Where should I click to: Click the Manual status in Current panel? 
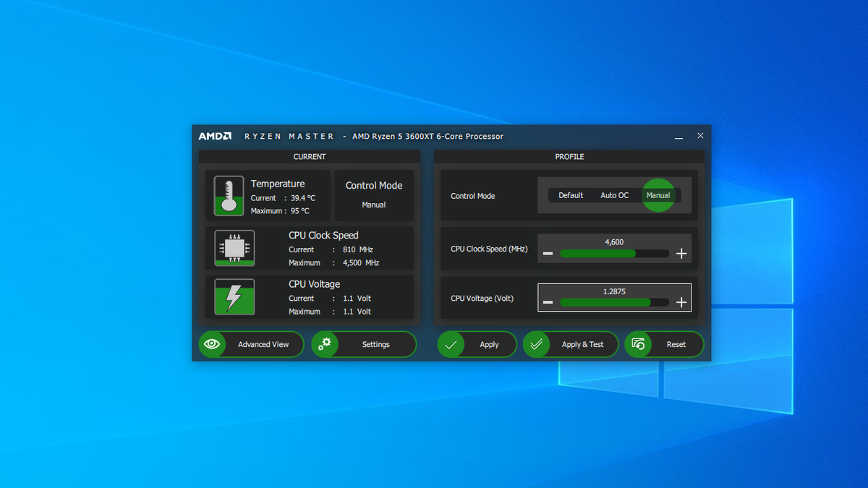374,205
